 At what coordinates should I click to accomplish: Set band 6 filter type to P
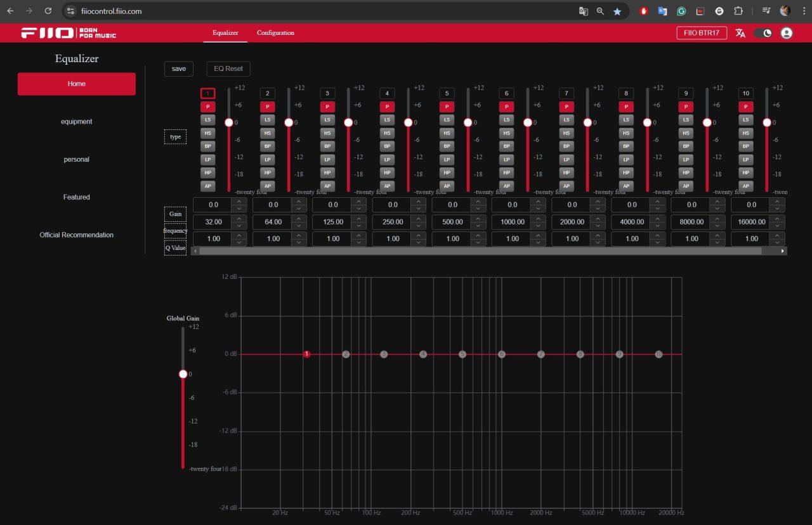point(506,107)
